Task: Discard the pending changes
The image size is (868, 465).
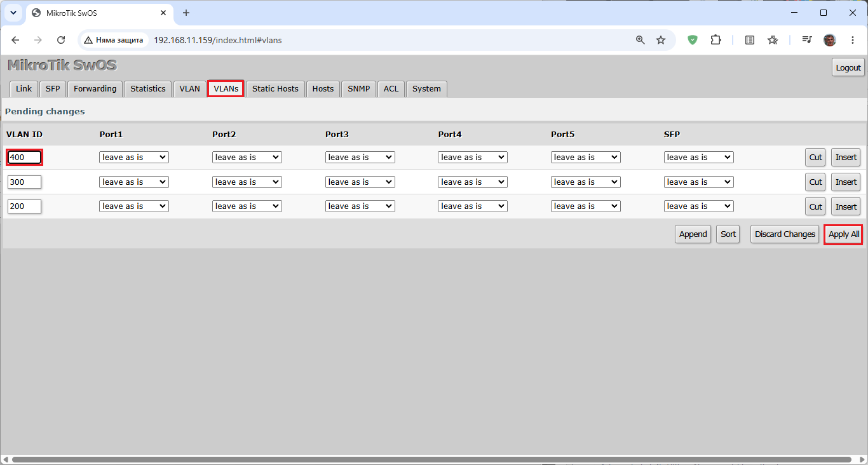Action: [785, 234]
